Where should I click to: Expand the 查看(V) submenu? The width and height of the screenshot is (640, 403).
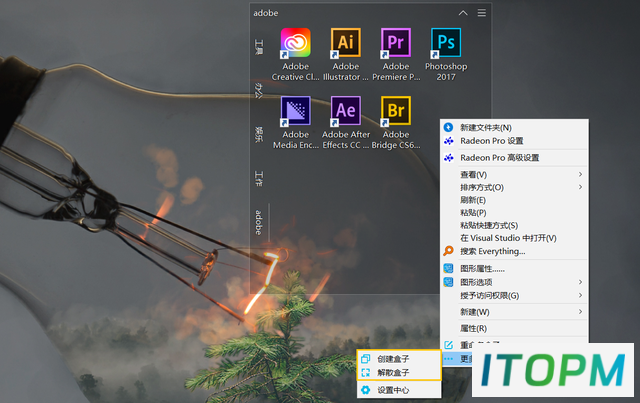coord(514,175)
